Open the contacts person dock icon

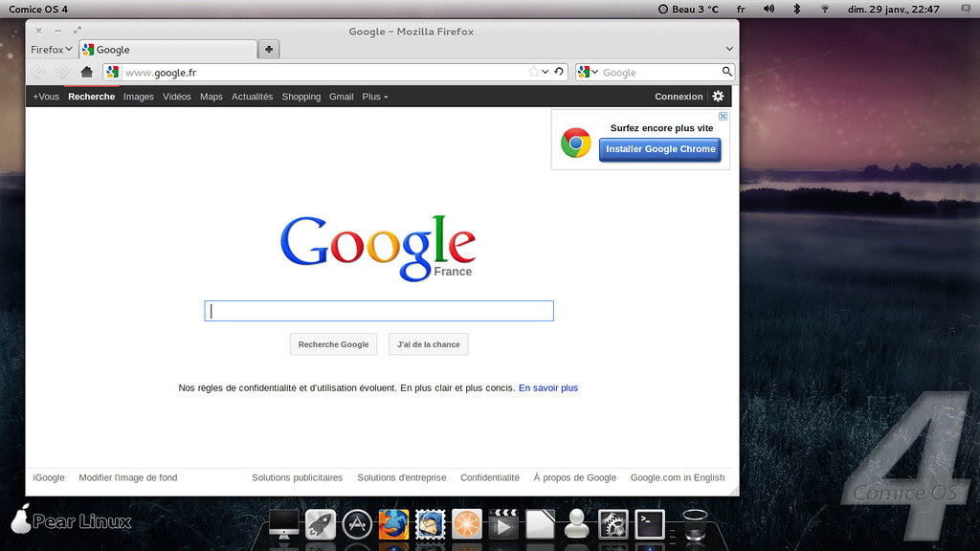576,523
